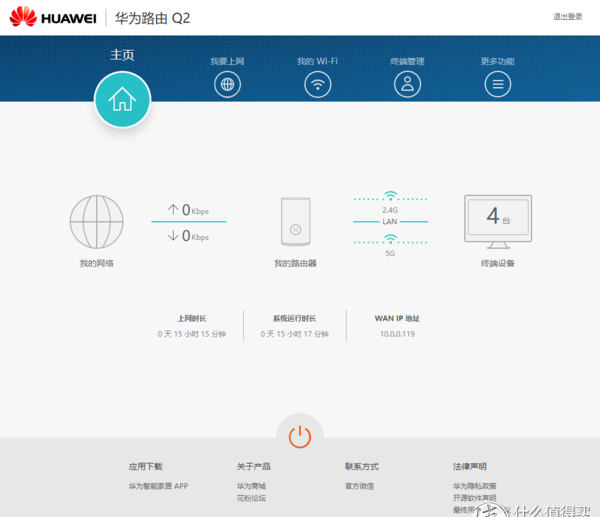Click the orange power reboot button
Image resolution: width=600 pixels, height=517 pixels.
click(x=300, y=437)
